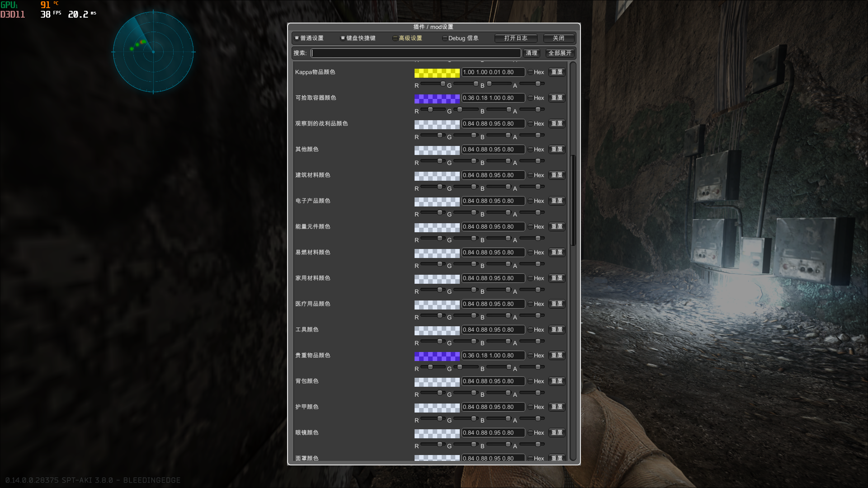Image resolution: width=868 pixels, height=488 pixels.
Task: Select the 普通设置 option
Action: pos(309,38)
